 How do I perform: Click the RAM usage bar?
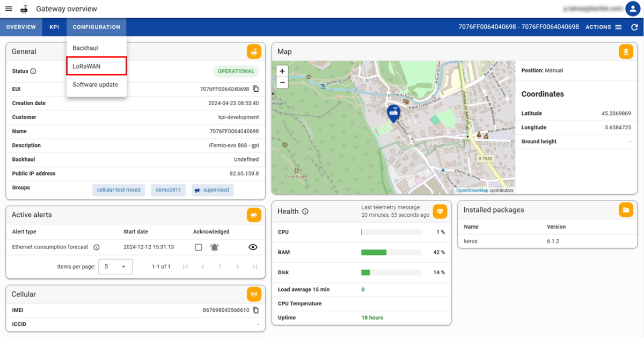click(x=391, y=252)
